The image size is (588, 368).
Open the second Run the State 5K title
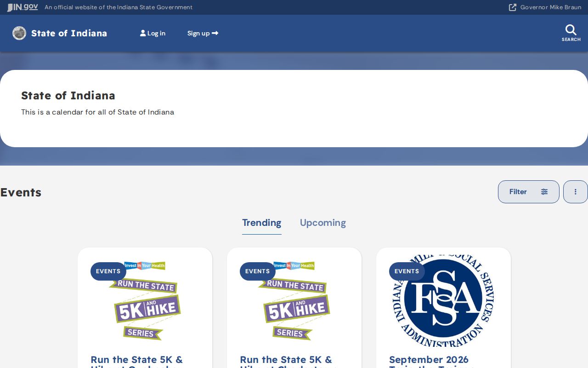pos(288,362)
